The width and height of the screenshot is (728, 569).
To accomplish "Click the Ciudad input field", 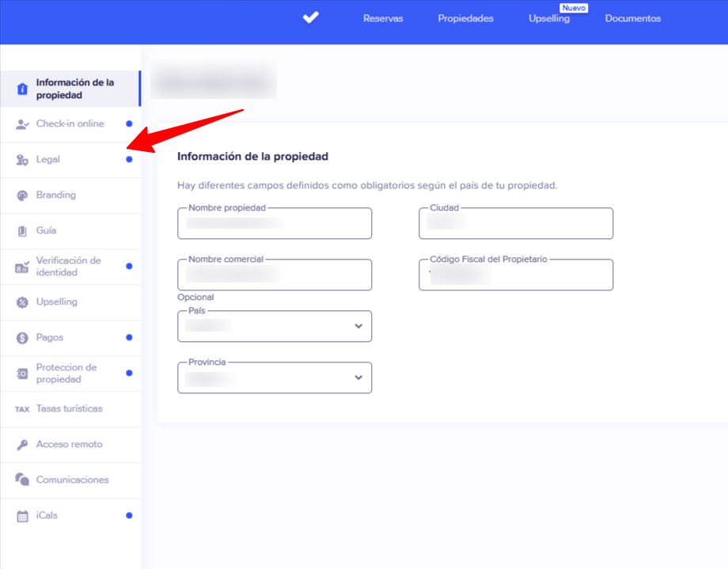I will 516,224.
